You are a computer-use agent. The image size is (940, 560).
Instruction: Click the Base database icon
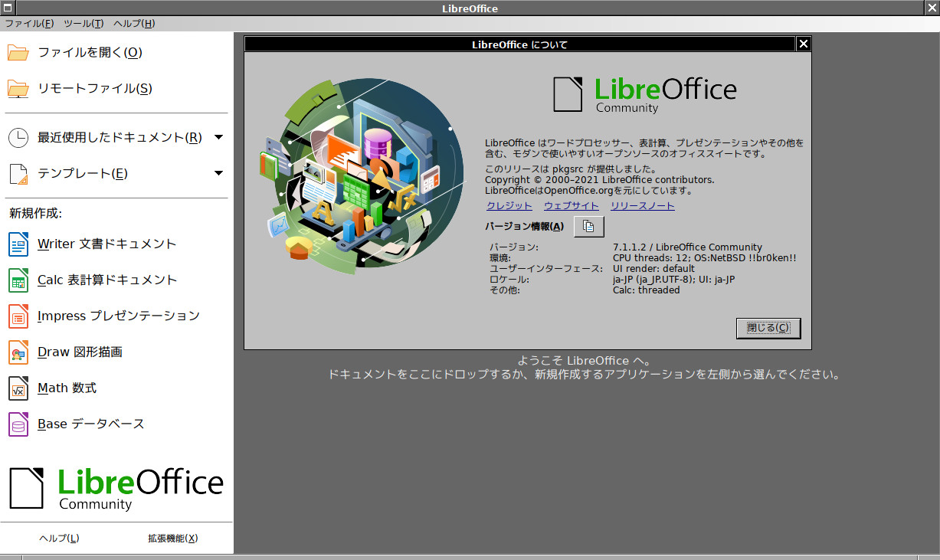pyautogui.click(x=18, y=424)
